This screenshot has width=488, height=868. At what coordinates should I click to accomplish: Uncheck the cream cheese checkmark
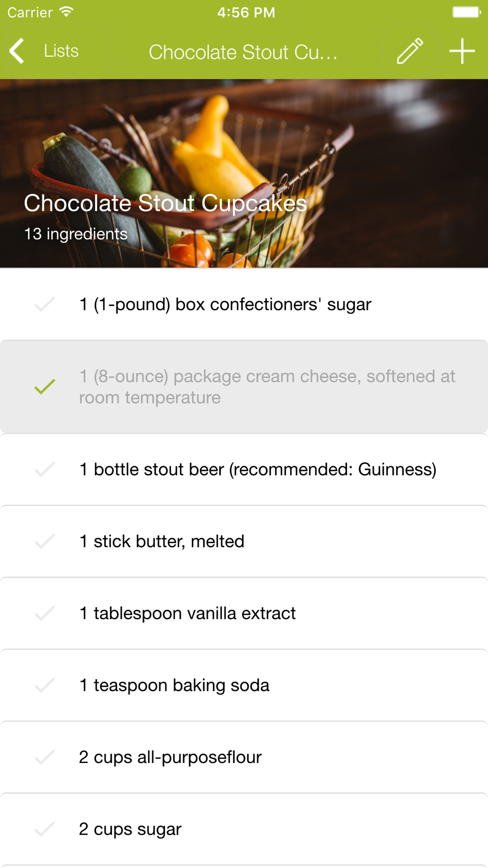[x=44, y=387]
